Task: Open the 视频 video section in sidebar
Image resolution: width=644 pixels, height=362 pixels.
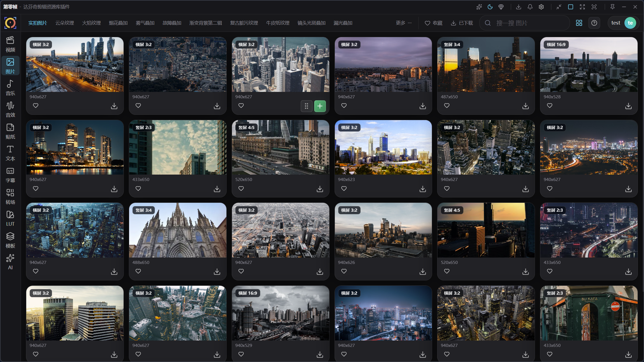Action: coord(10,44)
